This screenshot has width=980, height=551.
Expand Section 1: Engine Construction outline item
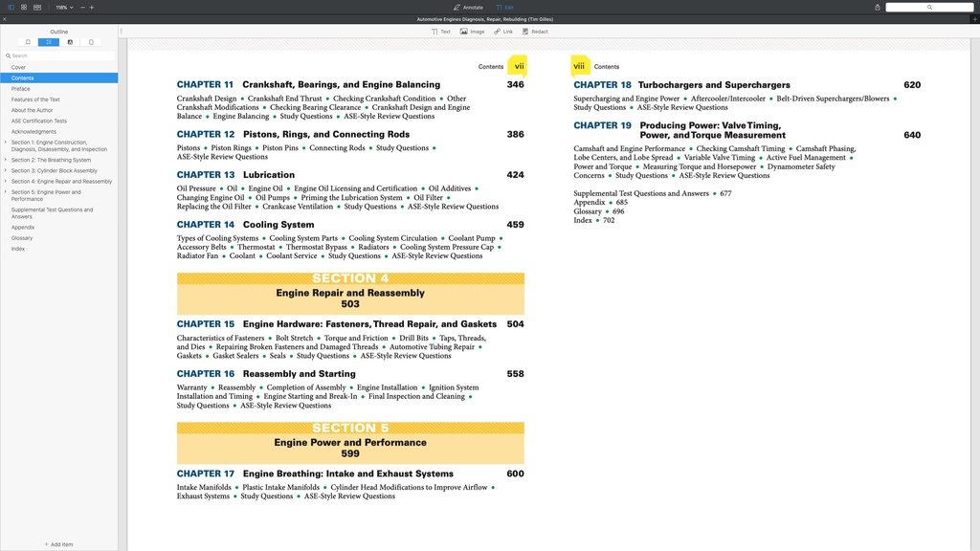(x=6, y=143)
